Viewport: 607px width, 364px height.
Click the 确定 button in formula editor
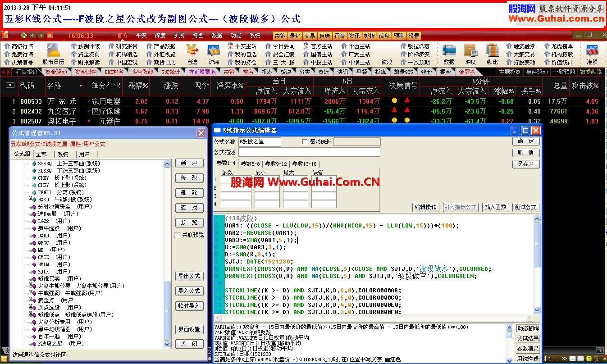[525, 141]
